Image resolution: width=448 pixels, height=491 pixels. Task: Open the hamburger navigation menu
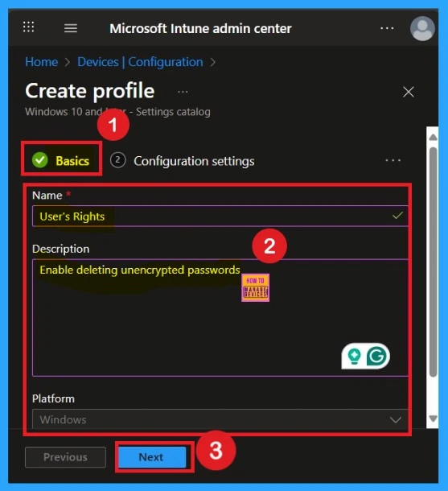71,28
